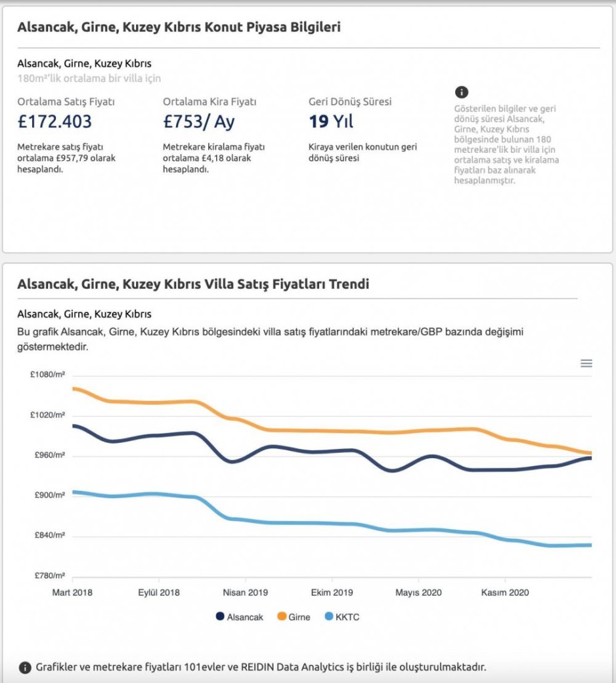
Task: Click the info icon above the explanation text
Action: [x=461, y=92]
